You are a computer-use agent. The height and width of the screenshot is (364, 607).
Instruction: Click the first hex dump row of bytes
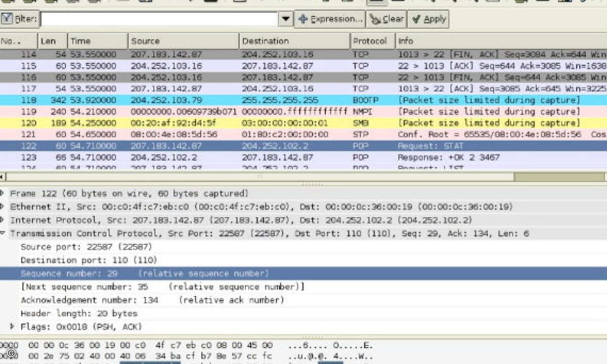click(x=150, y=345)
